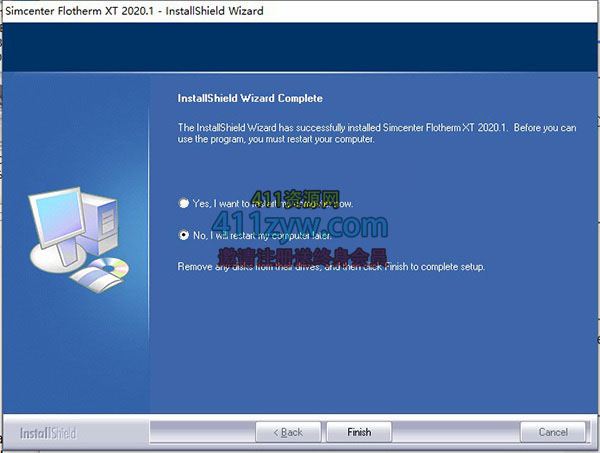Screen dimensions: 600x453
Task: Click the InstallShield logo at bottom left
Action: tap(48, 433)
